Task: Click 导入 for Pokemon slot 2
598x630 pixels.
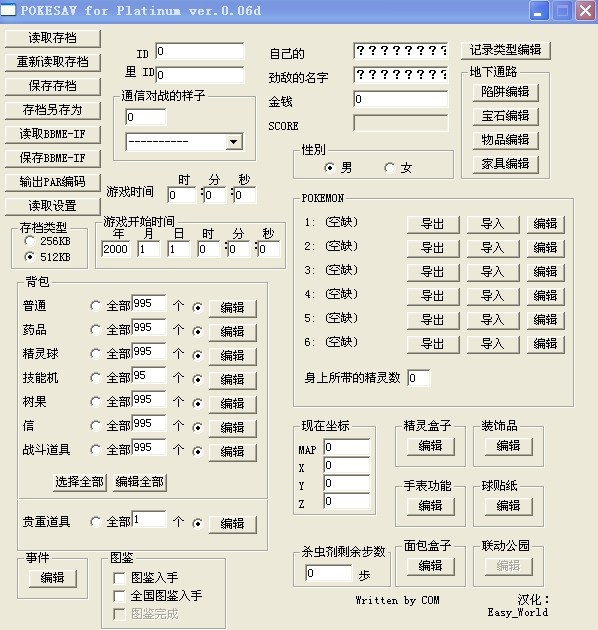Action: (493, 248)
